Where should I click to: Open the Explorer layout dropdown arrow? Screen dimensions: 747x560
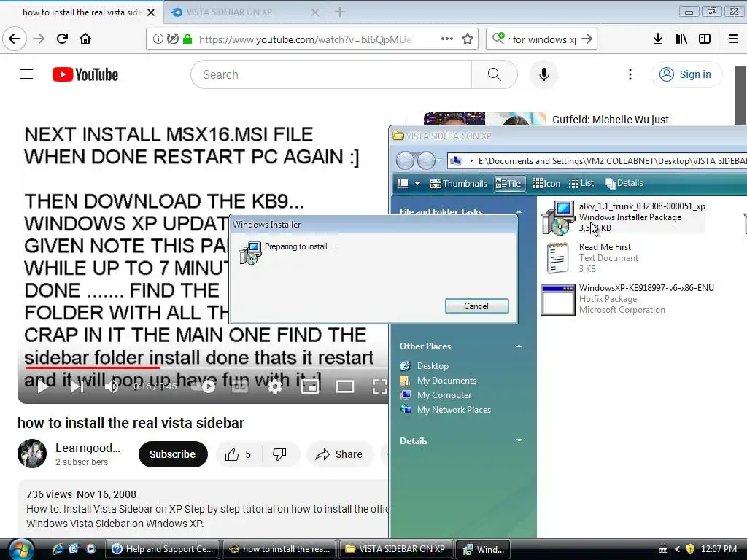pos(417,183)
